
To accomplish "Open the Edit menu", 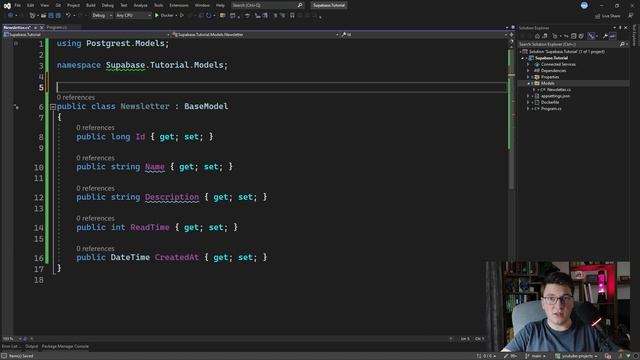I will click(30, 5).
